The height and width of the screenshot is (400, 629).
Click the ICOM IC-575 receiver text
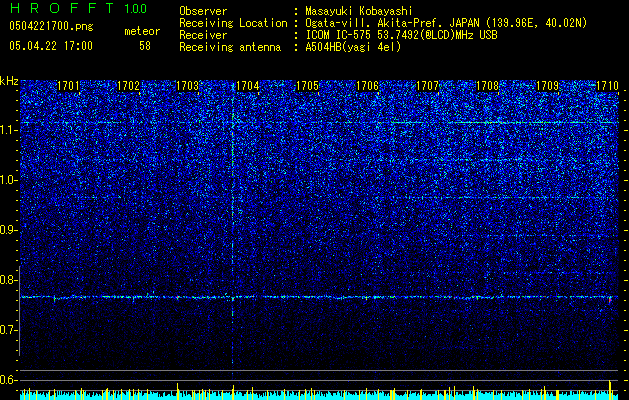(x=401, y=35)
